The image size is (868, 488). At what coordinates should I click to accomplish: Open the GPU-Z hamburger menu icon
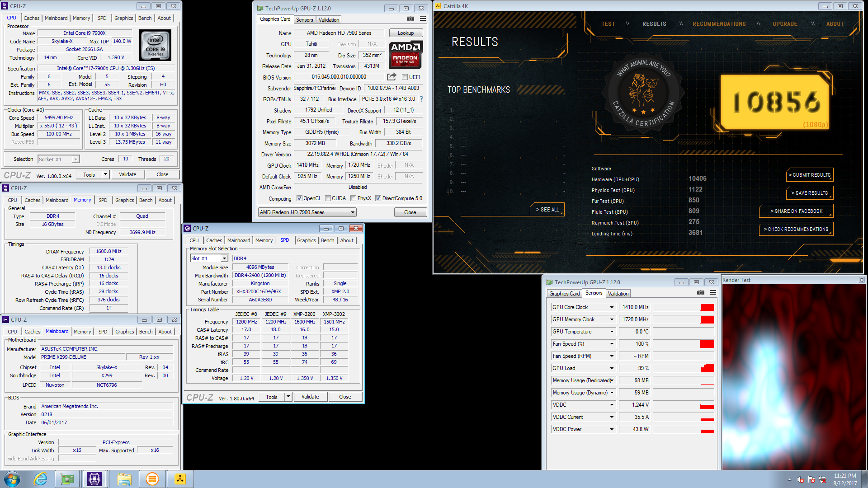(423, 19)
